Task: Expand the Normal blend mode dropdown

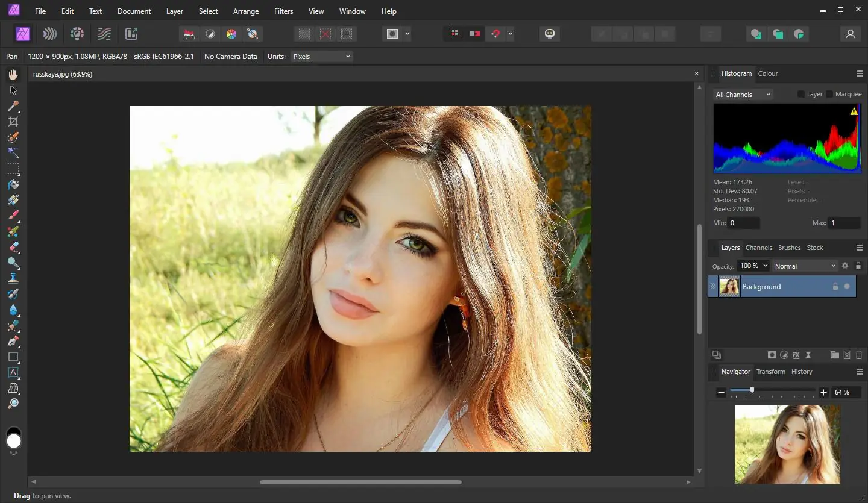Action: pos(805,266)
